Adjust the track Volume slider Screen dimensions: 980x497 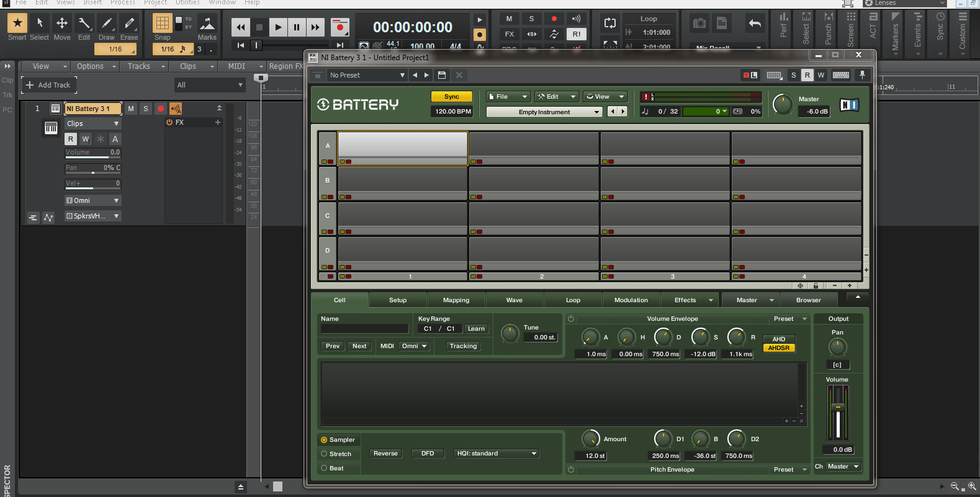click(x=93, y=153)
